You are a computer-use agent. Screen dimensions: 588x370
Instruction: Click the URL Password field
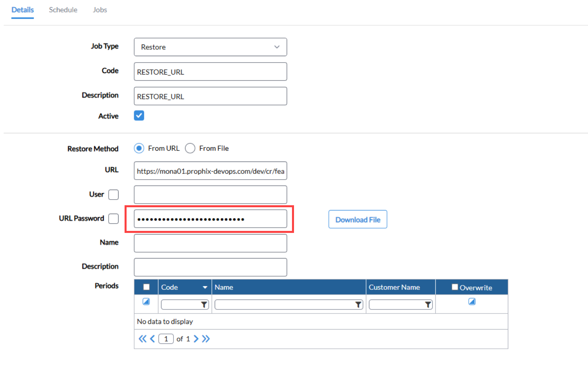210,219
